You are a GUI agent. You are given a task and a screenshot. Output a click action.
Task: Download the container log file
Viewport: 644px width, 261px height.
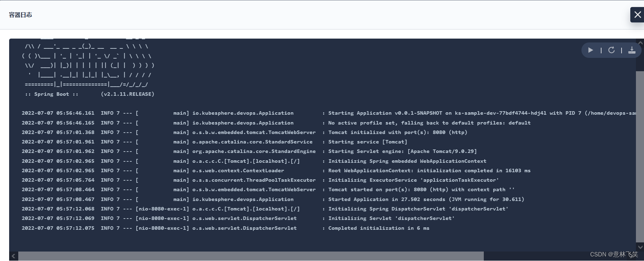[632, 50]
